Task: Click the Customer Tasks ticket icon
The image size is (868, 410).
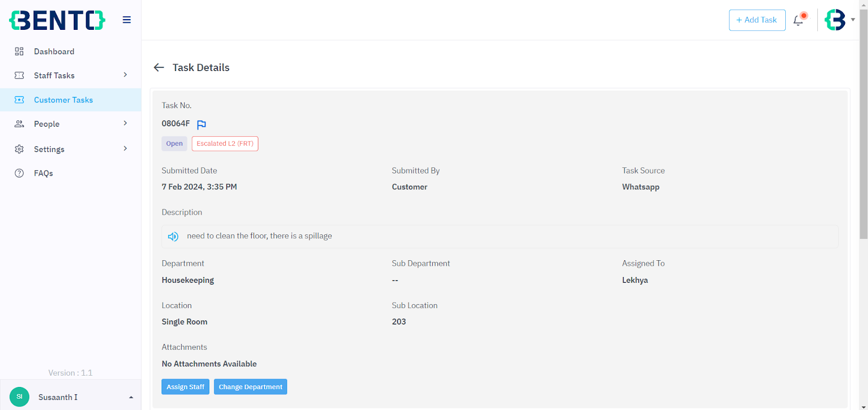Action: pos(19,100)
